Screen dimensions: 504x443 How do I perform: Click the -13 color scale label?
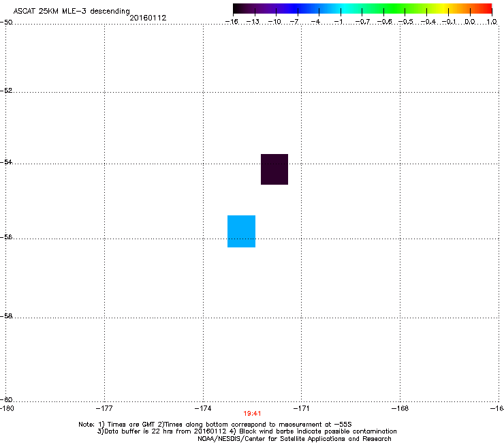253,22
